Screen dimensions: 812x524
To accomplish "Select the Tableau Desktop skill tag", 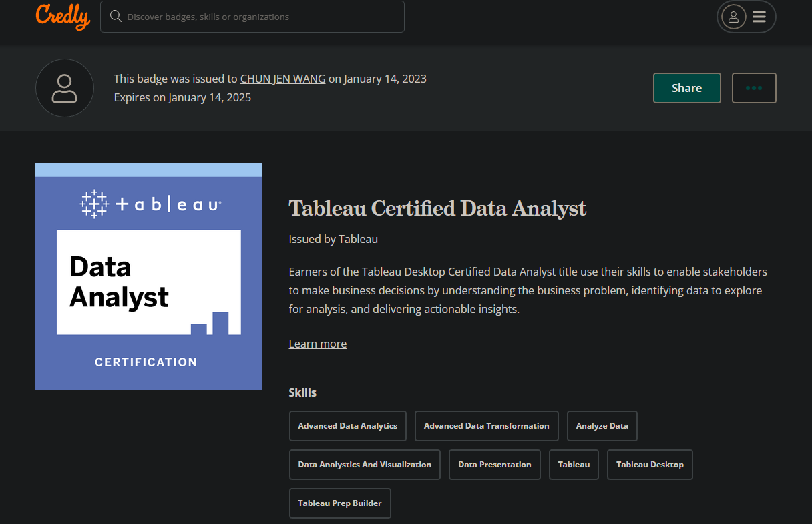I will [650, 465].
